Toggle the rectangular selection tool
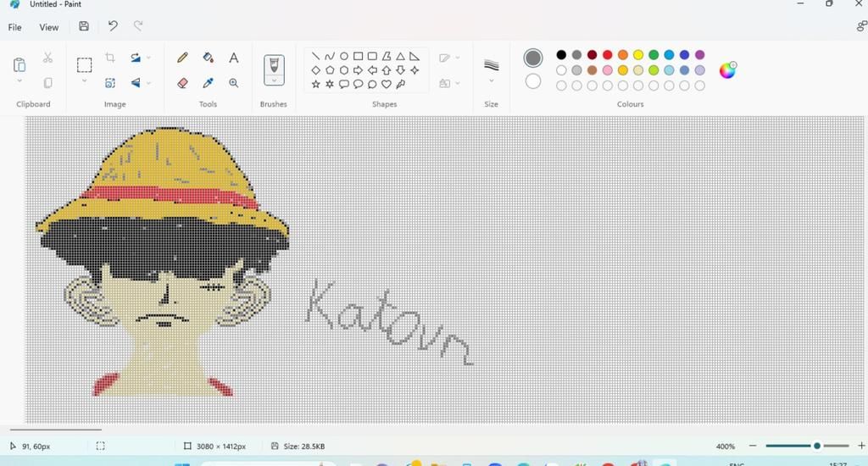 [84, 64]
